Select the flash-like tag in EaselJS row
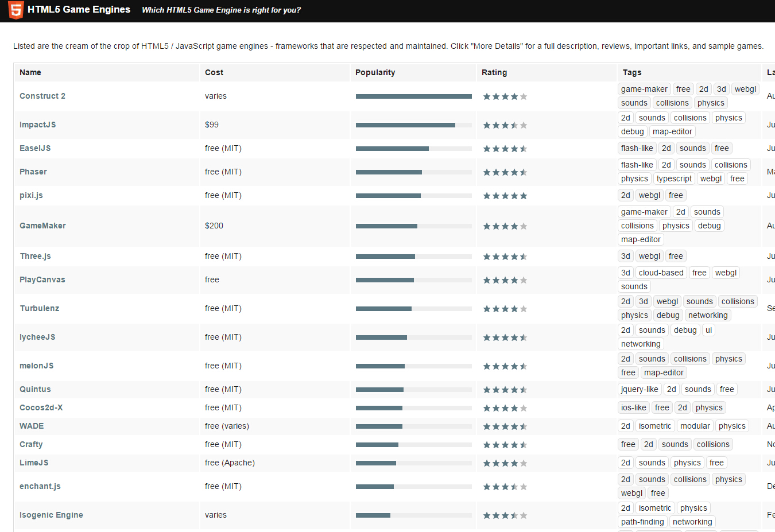 (637, 148)
